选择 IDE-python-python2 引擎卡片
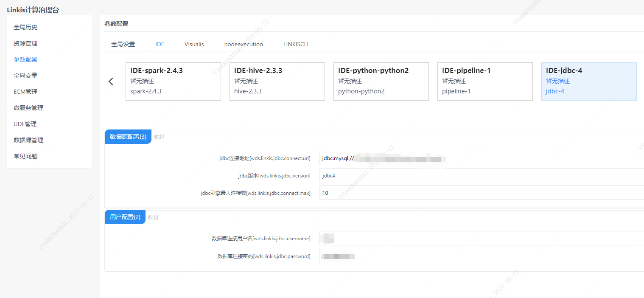The width and height of the screenshot is (644, 298). (x=381, y=82)
